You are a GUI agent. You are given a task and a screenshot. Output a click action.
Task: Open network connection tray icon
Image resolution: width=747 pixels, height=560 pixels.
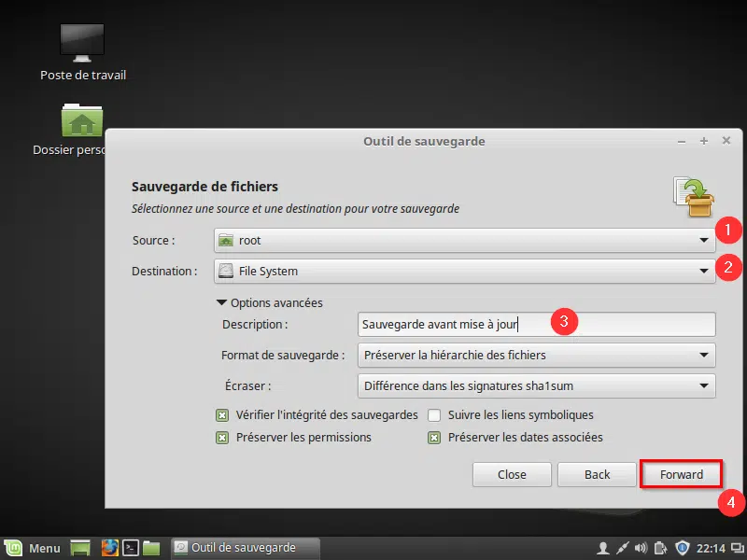click(x=622, y=549)
